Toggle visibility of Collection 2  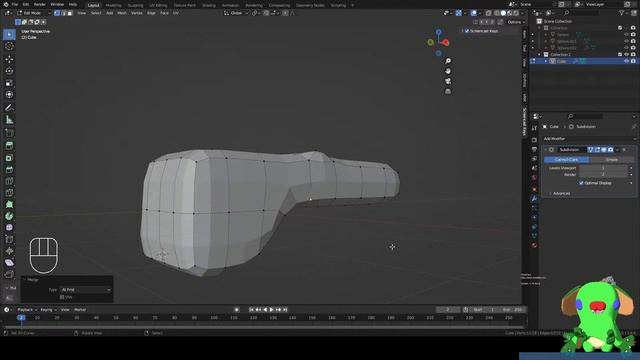coord(626,54)
